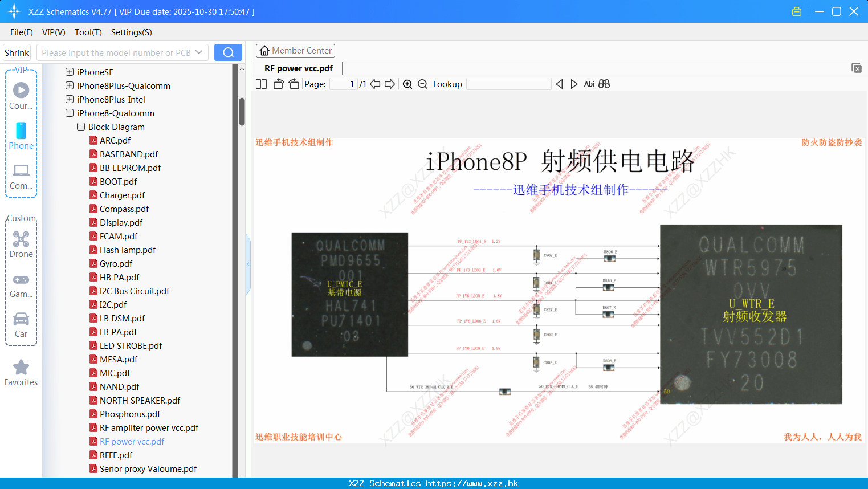
Task: Open ARC.pdf
Action: (x=115, y=140)
